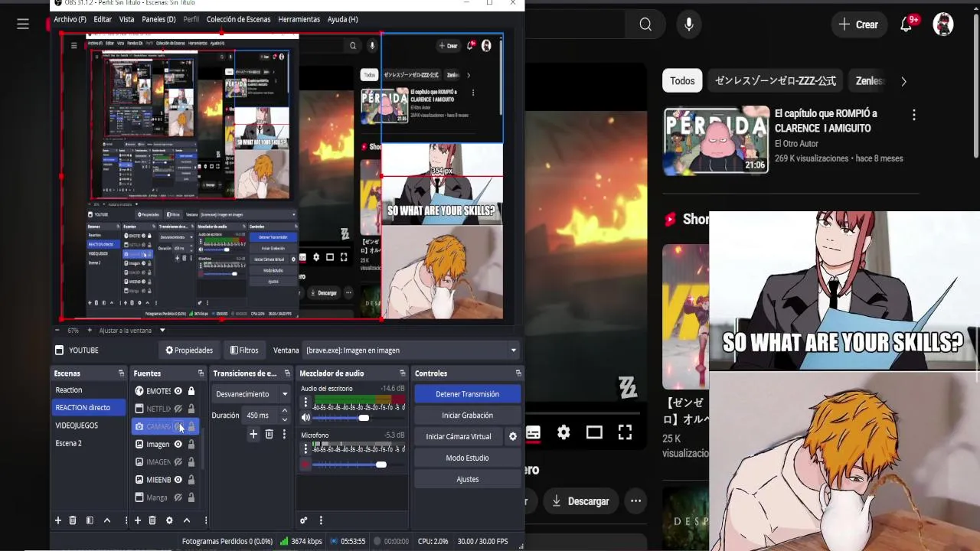Toggle lock on Manga source

(x=191, y=497)
